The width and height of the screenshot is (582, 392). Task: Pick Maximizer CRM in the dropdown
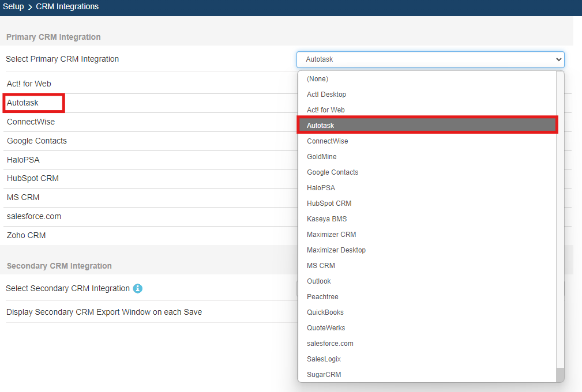[x=331, y=235]
